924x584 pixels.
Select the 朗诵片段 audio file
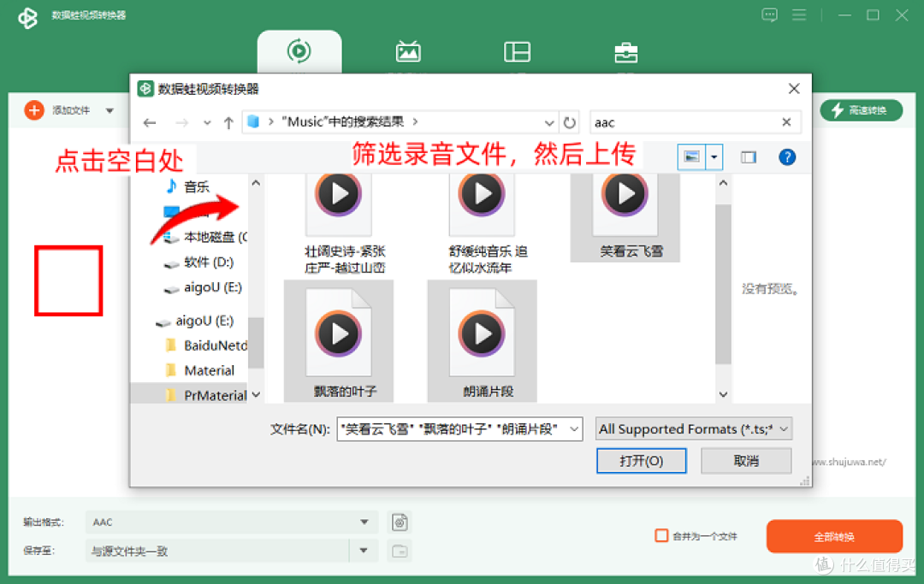coord(482,341)
